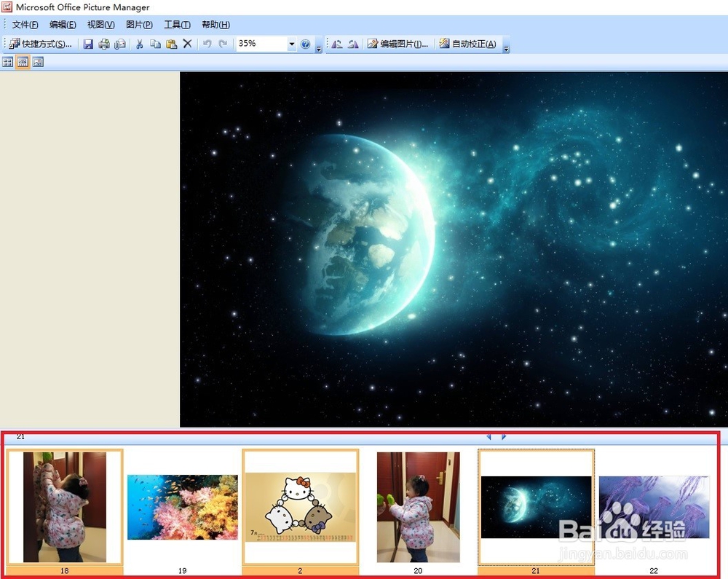Click the next-picture arrow above the filmstrip
The width and height of the screenshot is (728, 579).
click(503, 436)
